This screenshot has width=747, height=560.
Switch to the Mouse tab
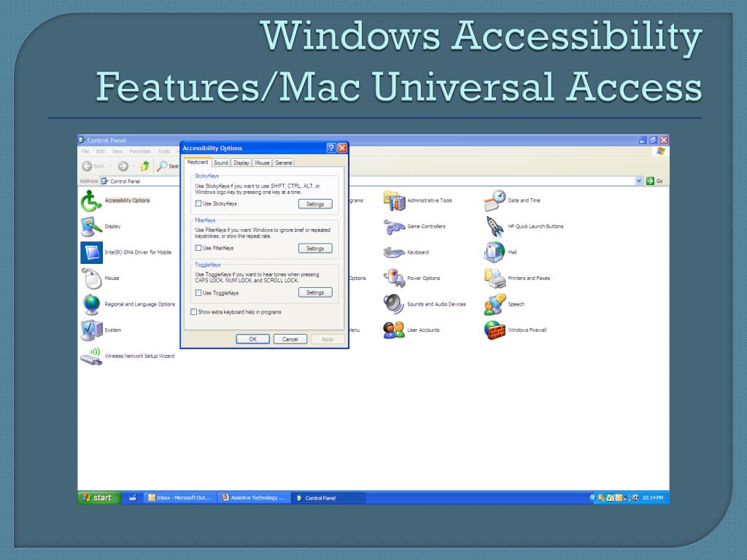262,163
